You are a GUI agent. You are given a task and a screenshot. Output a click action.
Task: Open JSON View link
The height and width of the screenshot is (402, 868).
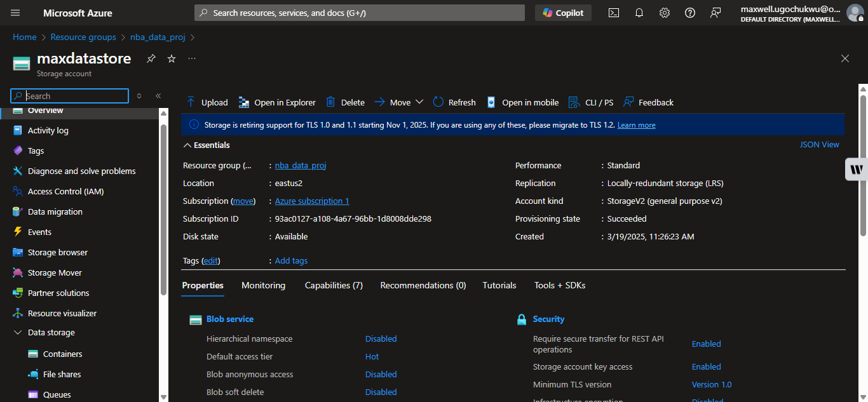click(x=819, y=145)
